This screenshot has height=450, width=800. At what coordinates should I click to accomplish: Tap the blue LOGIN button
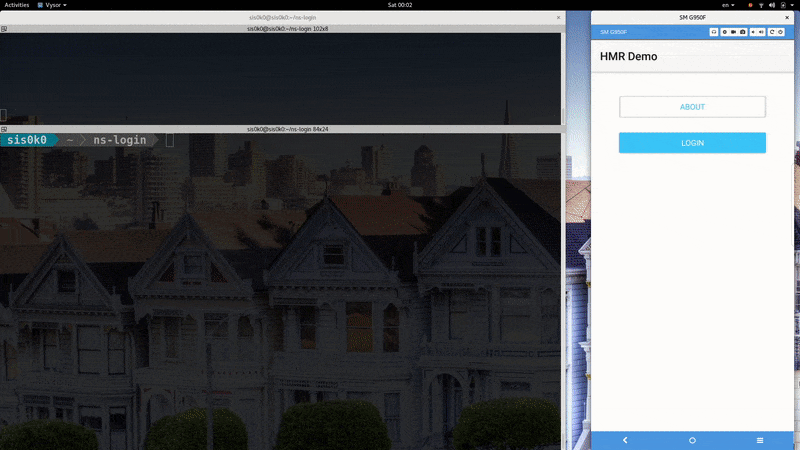pyautogui.click(x=692, y=143)
